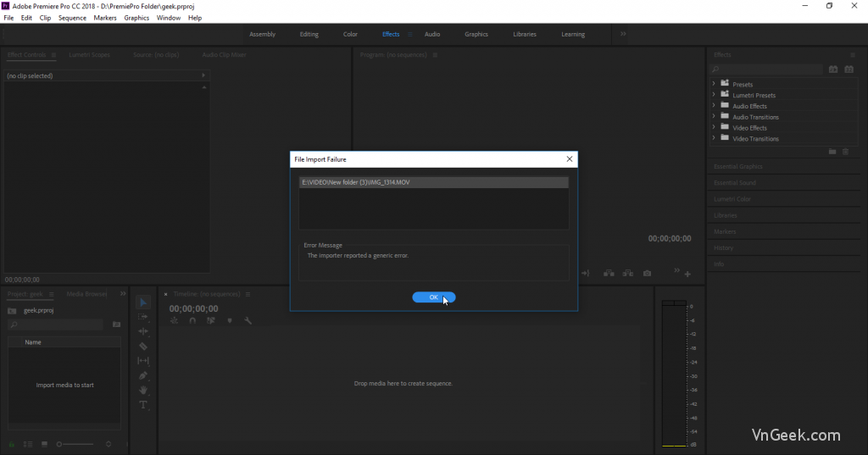The width and height of the screenshot is (868, 455).
Task: Expand the Audio Effects folder
Action: pos(714,106)
